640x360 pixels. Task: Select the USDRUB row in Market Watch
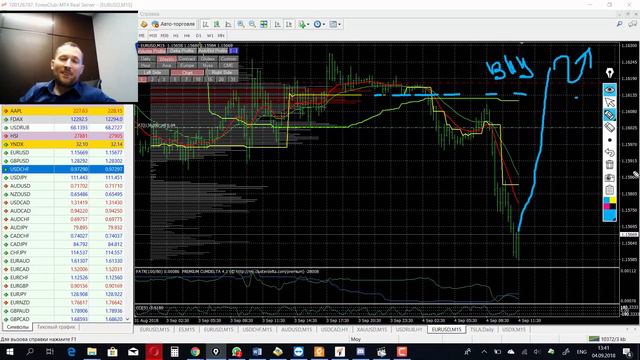pos(63,127)
